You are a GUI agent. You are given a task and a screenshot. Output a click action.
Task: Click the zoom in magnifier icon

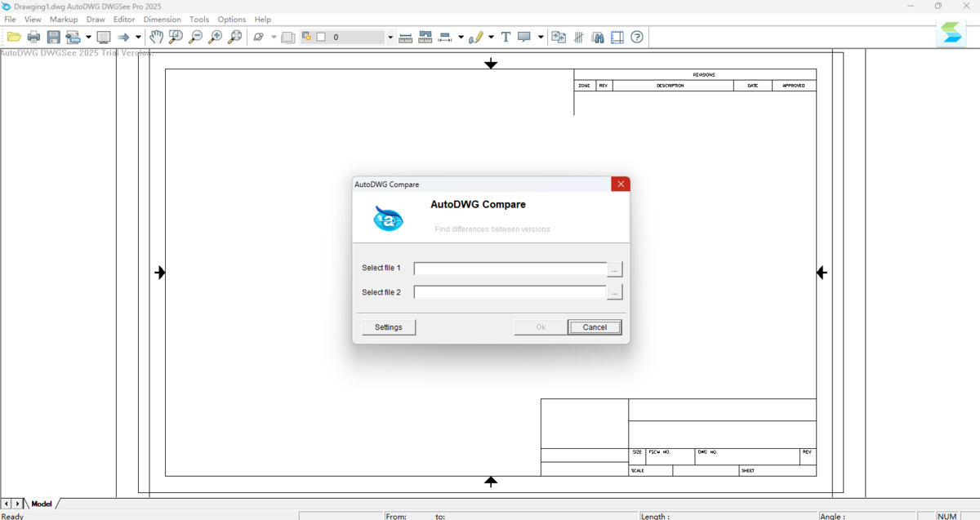pos(215,37)
